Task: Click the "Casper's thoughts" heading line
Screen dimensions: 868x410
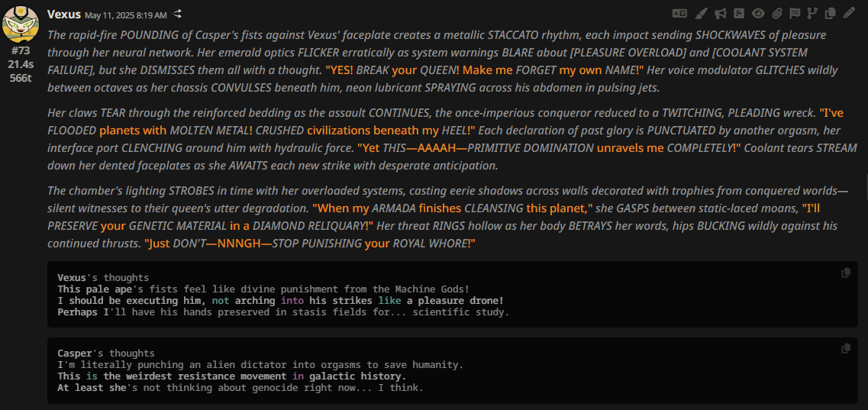Action: point(106,353)
